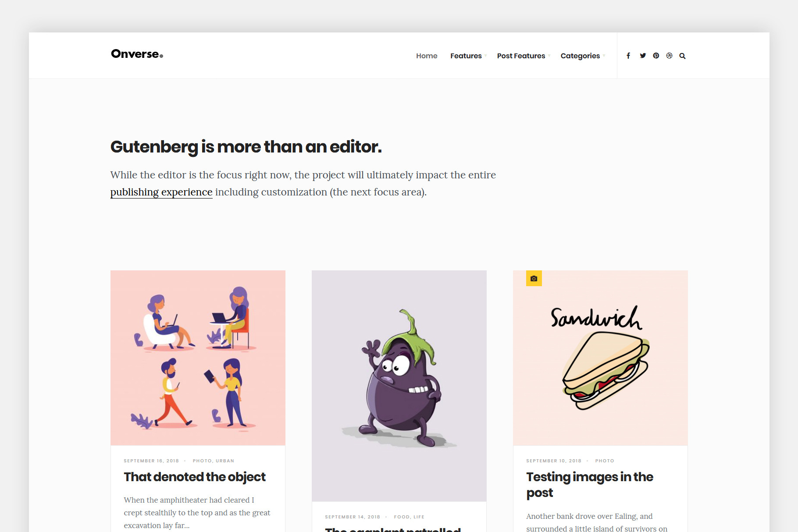The image size is (798, 532).
Task: Click the people illustration thumbnail
Action: tap(198, 358)
